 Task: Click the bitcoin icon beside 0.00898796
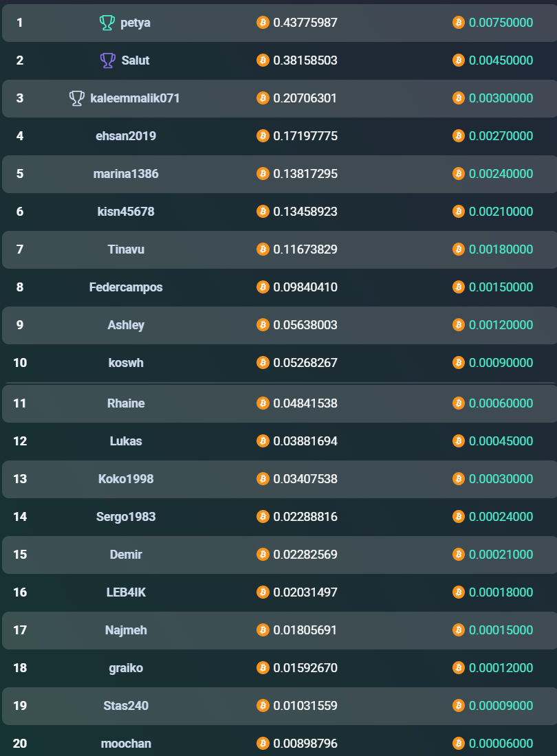pyautogui.click(x=263, y=744)
